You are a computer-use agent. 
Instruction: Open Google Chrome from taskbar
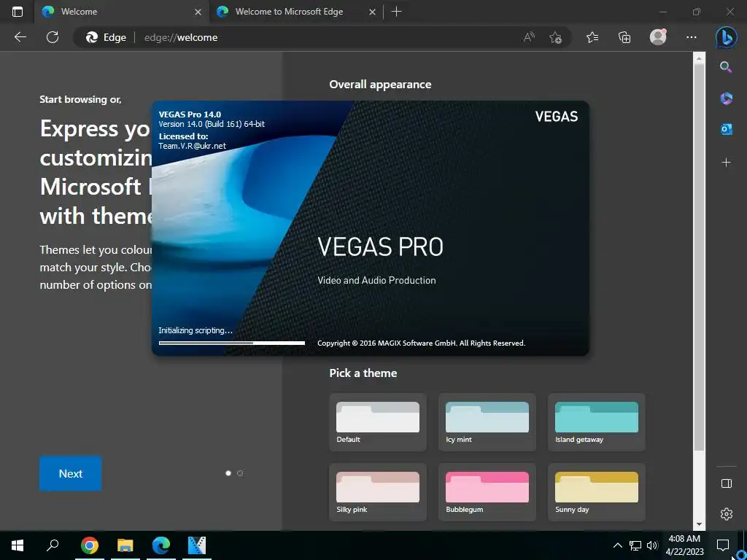click(x=90, y=545)
